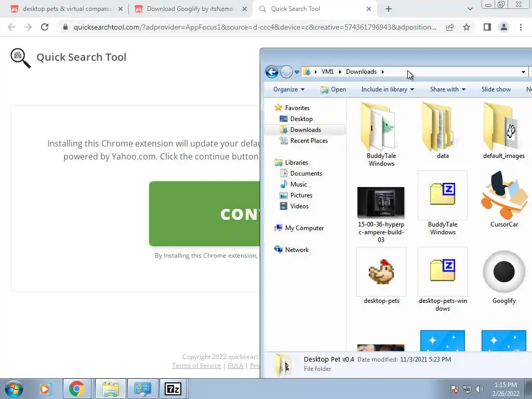Select Network in navigation pane
The height and width of the screenshot is (399, 532).
pos(297,250)
